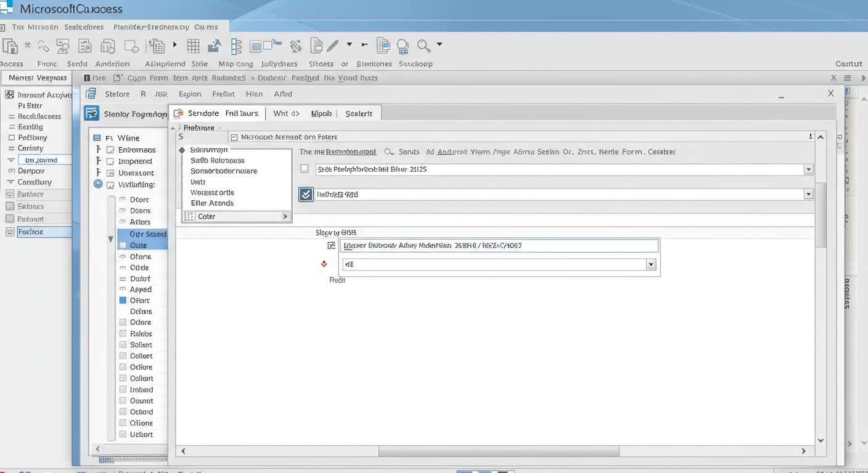The image size is (868, 473).
Task: Open the 'Eapion' menu
Action: point(190,94)
